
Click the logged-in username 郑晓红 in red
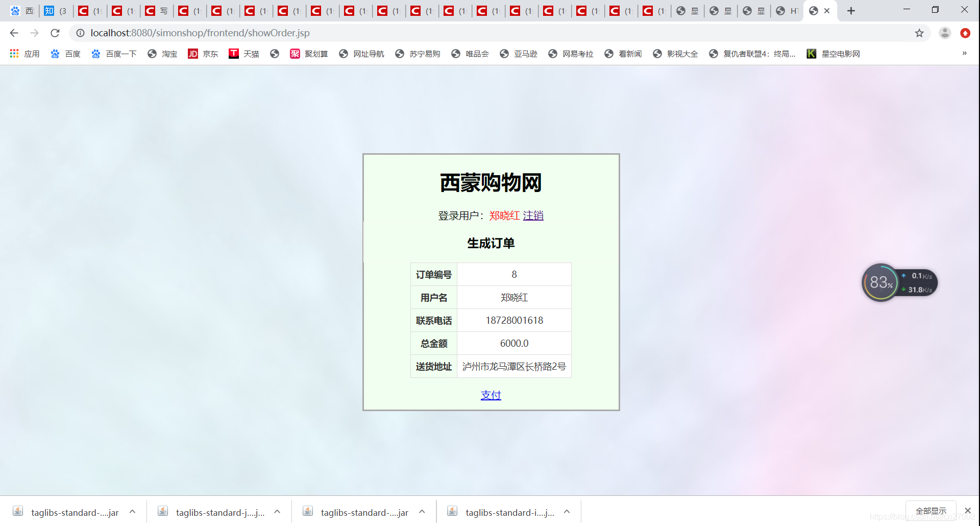pyautogui.click(x=504, y=216)
